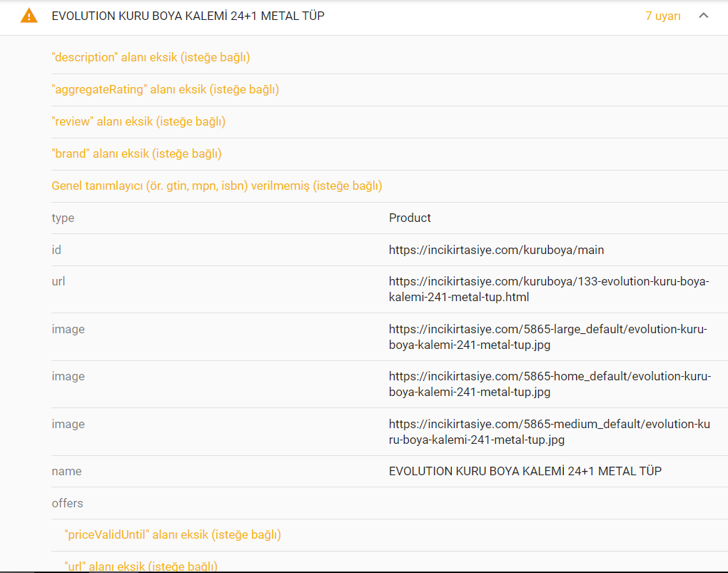The height and width of the screenshot is (573, 728).
Task: Open the "brand" alanı eksik warning
Action: [136, 153]
